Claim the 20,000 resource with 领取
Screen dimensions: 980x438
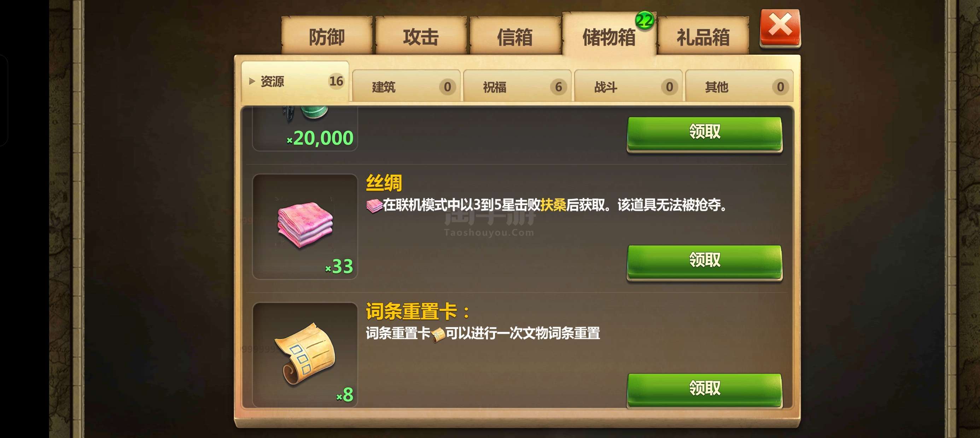705,134
